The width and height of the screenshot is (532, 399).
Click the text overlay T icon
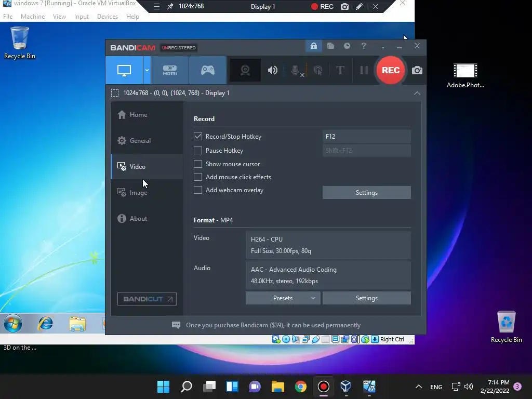340,70
